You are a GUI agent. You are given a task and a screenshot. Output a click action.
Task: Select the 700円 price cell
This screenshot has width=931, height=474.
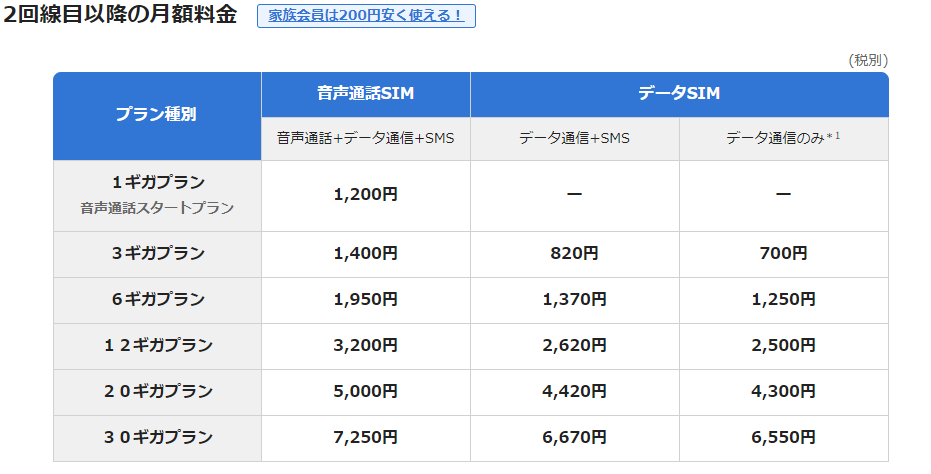[x=783, y=254]
